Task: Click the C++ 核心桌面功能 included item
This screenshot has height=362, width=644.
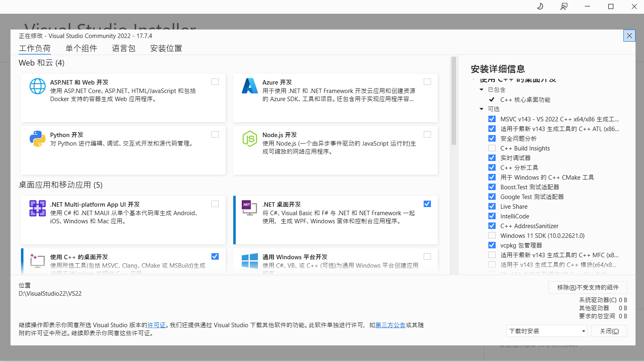Action: coord(525,99)
